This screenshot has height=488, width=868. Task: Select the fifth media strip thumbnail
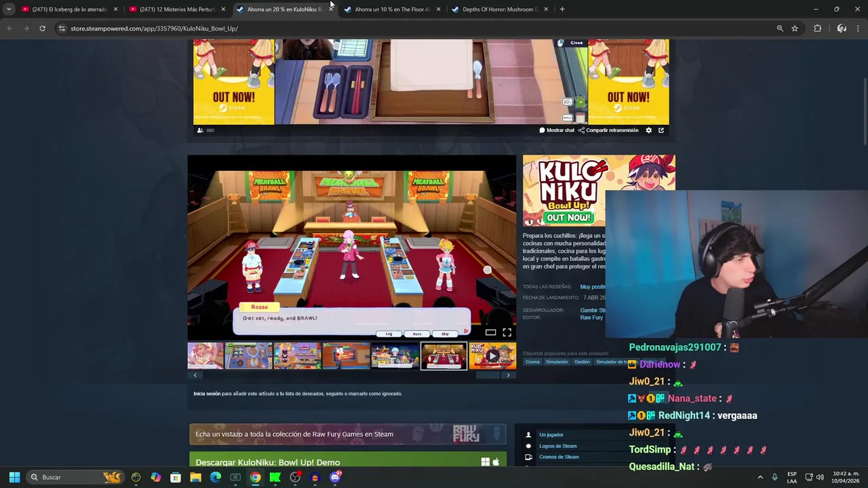[x=395, y=356]
